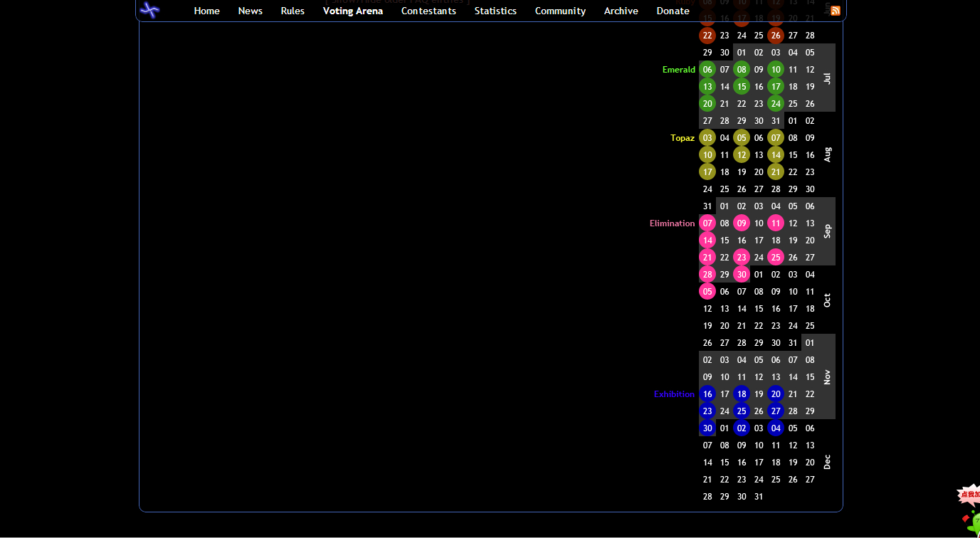Select the blue November 18 Exhibition date
The height and width of the screenshot is (538, 980).
pyautogui.click(x=742, y=394)
